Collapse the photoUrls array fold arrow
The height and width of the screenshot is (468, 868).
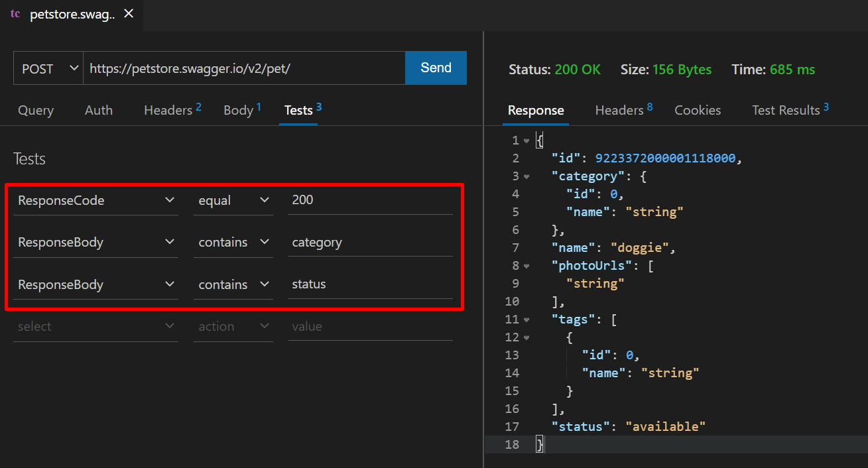tap(527, 266)
